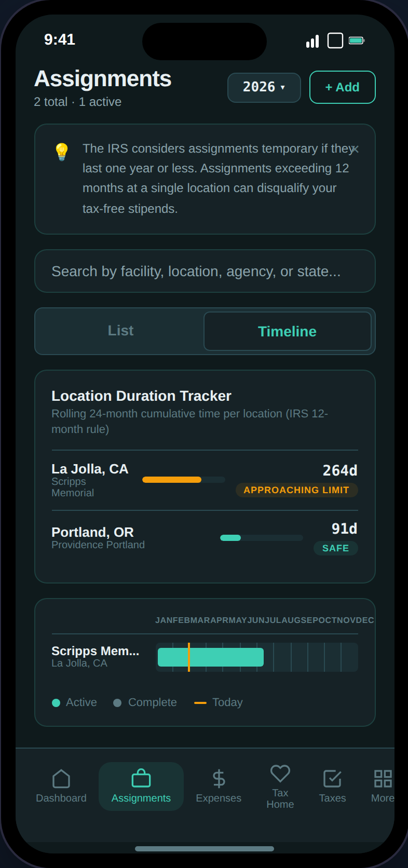Image resolution: width=408 pixels, height=868 pixels.
Task: Open the La Jolla, CA location row
Action: 90,469
